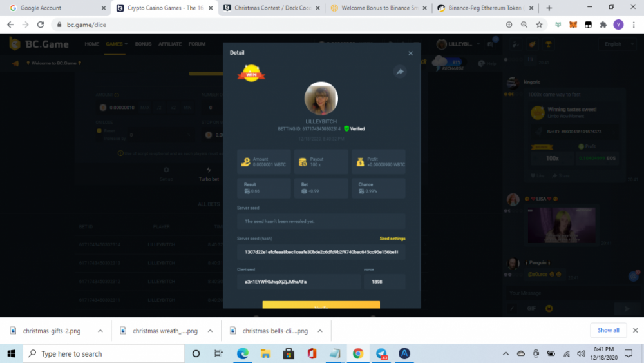
Task: Click Show all downloads button
Action: (608, 330)
